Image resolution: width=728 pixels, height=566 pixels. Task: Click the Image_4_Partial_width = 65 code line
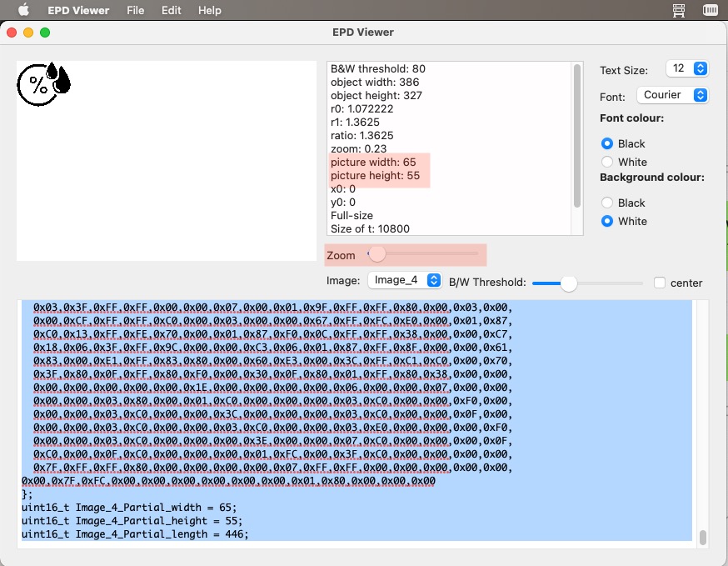[x=129, y=507]
